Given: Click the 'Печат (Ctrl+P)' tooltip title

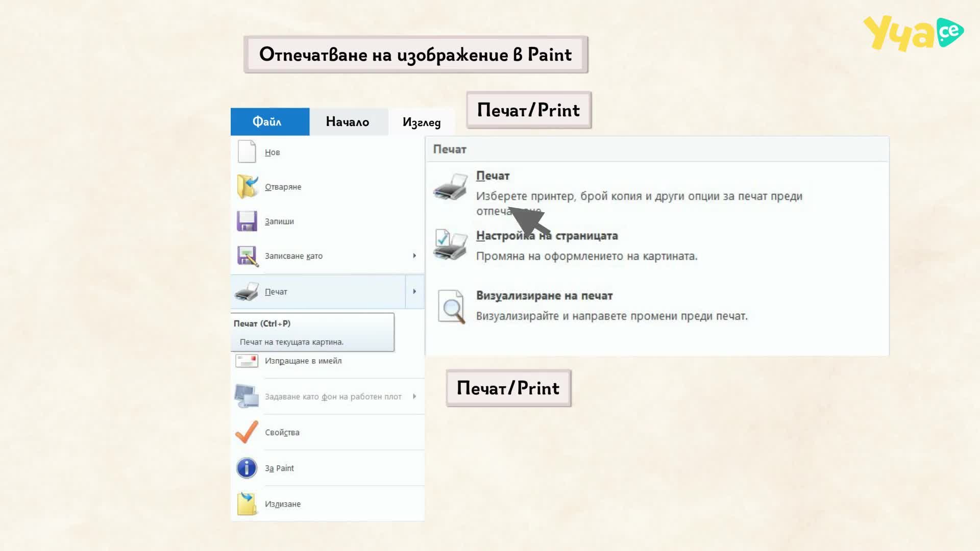Looking at the screenshot, I should pos(262,323).
